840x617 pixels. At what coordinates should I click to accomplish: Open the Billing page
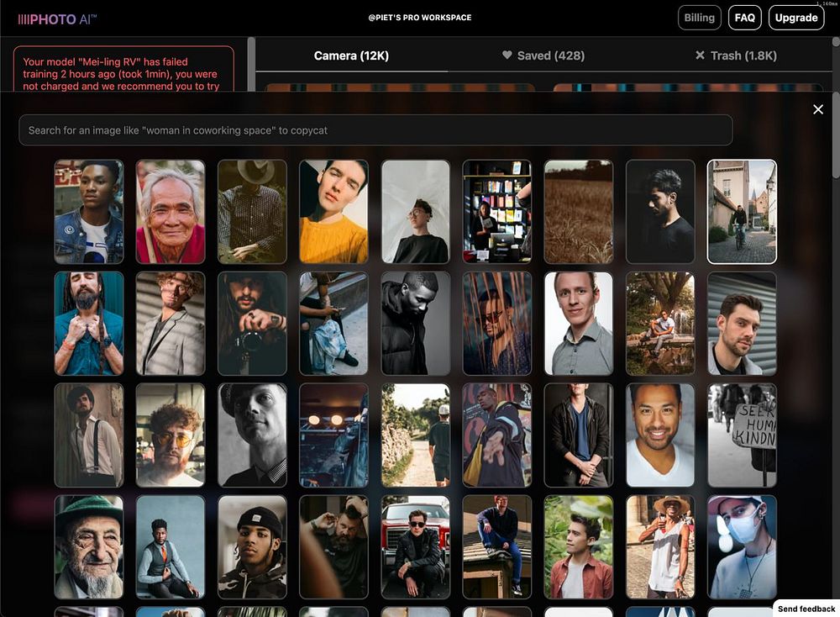click(699, 18)
